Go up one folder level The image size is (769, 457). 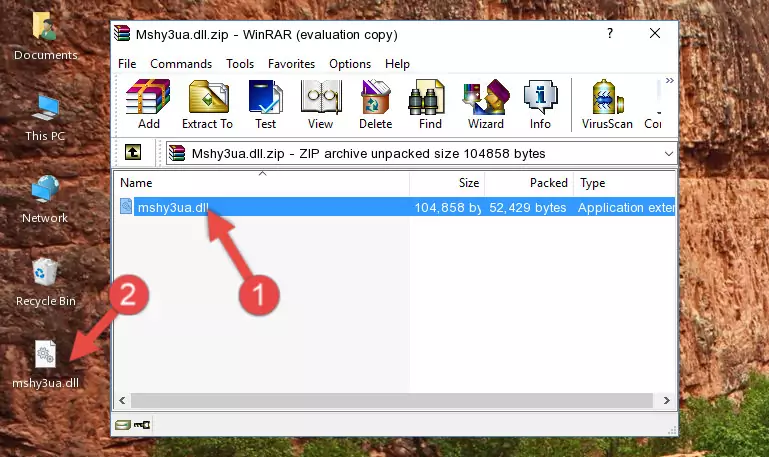click(133, 152)
